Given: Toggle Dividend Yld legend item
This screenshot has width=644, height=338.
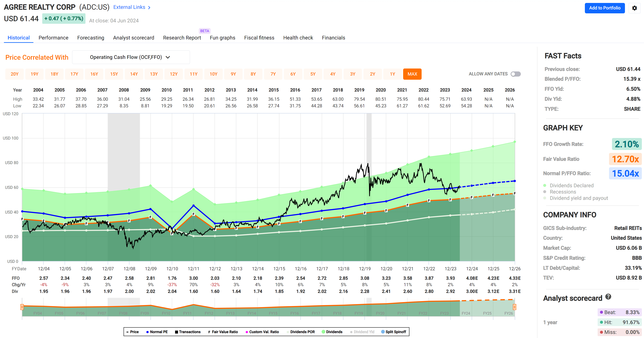Looking at the screenshot, I should click(x=362, y=332).
